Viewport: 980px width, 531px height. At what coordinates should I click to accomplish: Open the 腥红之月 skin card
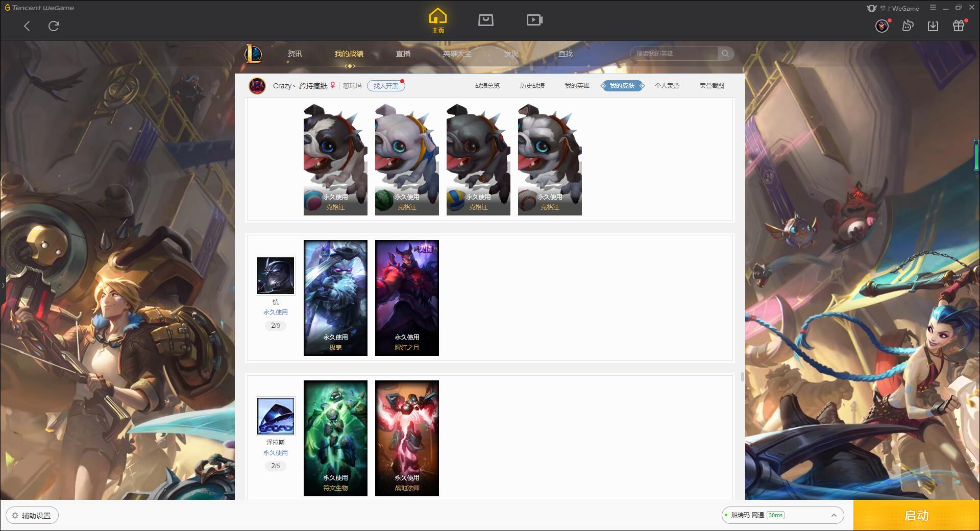407,298
